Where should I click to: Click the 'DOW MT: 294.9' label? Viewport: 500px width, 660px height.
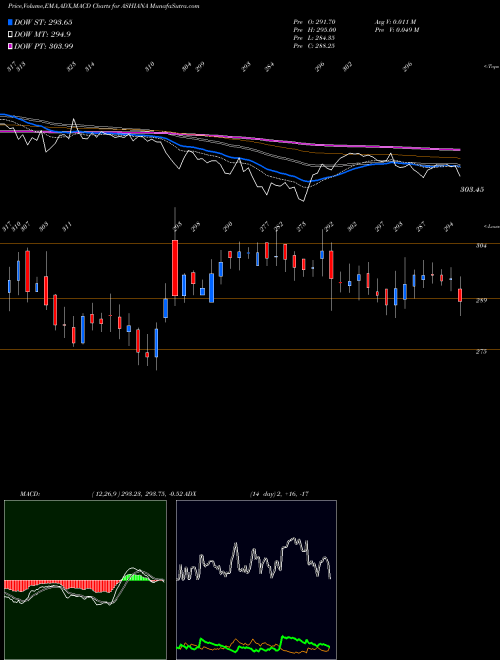pos(42,34)
